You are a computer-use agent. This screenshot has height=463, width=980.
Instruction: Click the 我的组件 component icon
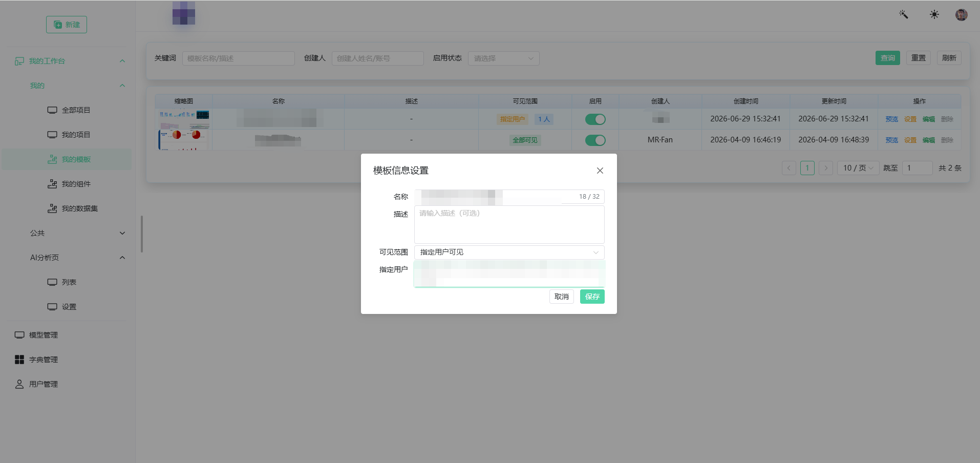[x=52, y=184]
